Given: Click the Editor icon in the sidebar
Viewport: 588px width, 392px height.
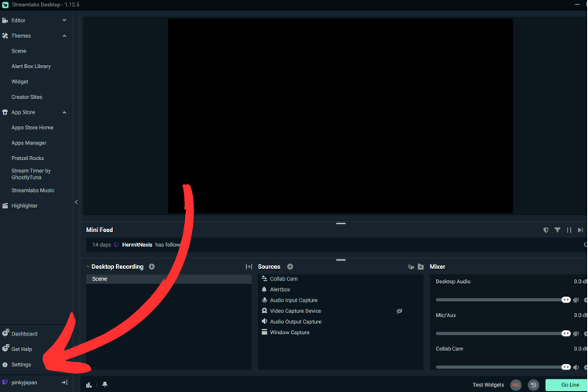Looking at the screenshot, I should click(5, 20).
